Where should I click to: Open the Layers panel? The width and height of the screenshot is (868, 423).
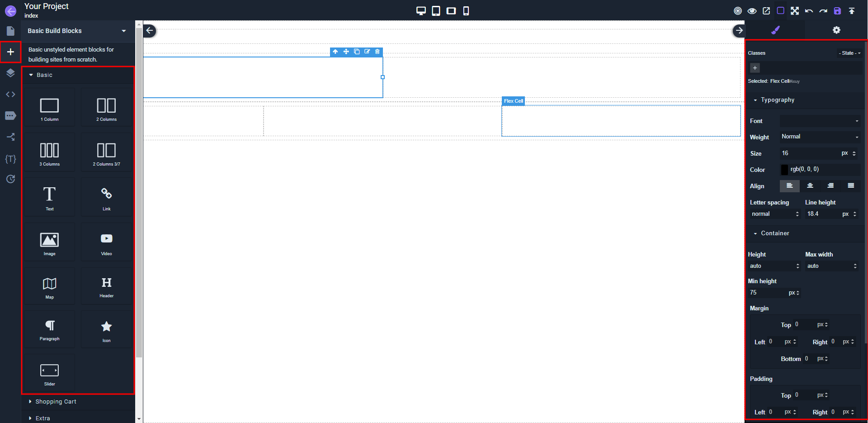(x=10, y=73)
